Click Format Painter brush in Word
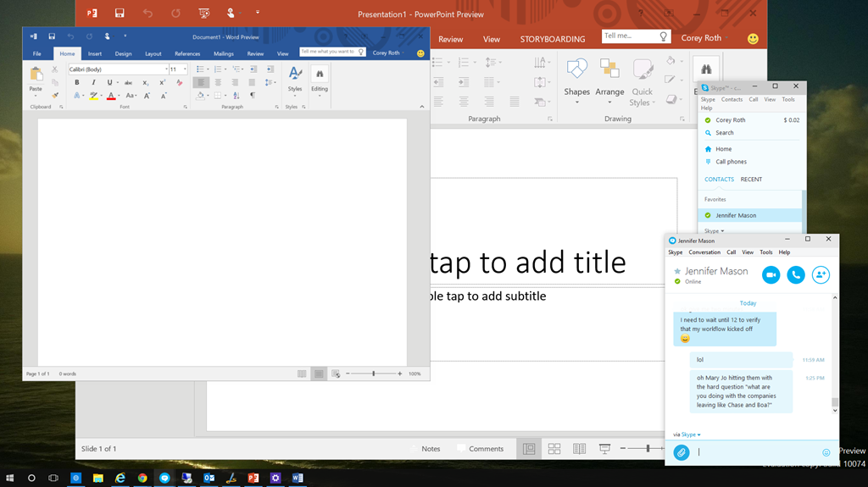Image resolution: width=868 pixels, height=487 pixels. 55,95
